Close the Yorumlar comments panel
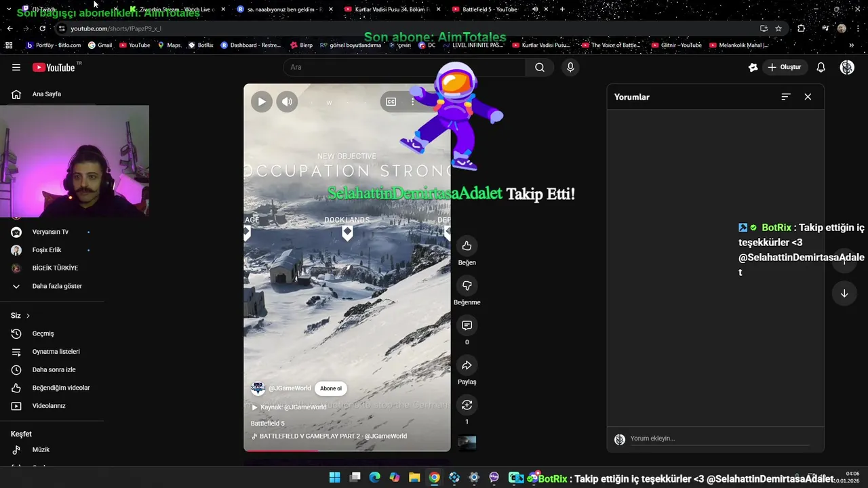The height and width of the screenshot is (488, 868). 808,97
